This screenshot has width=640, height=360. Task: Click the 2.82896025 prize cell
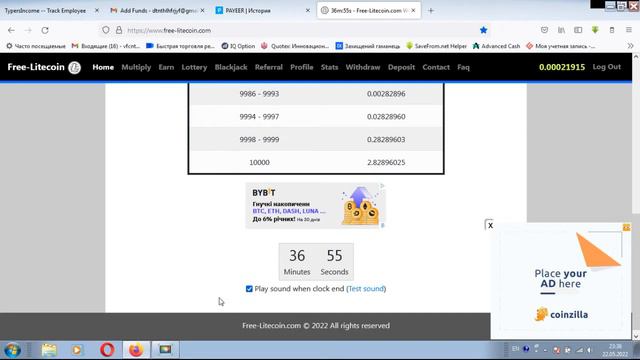[386, 162]
